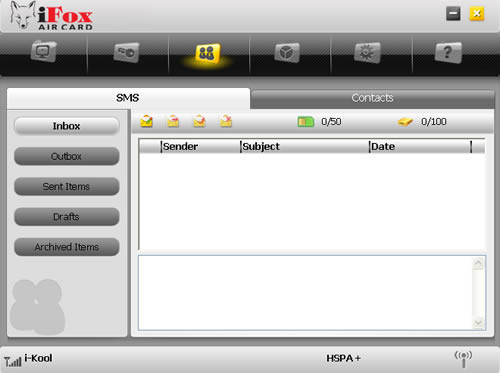Click the new message envelope icon
Viewport: 500px width, 373px height.
[x=146, y=121]
